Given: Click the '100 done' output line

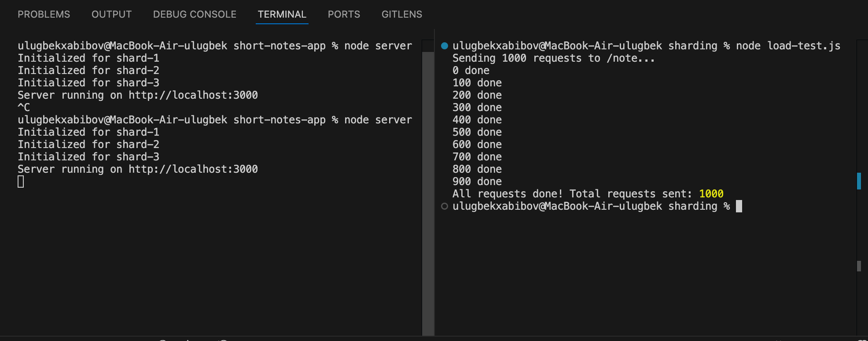Looking at the screenshot, I should pyautogui.click(x=477, y=83).
